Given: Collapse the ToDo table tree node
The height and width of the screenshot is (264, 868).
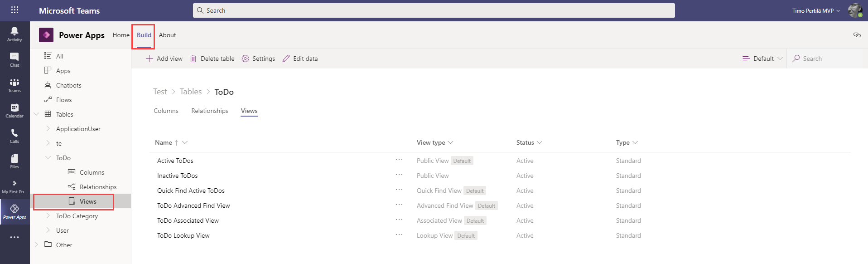Looking at the screenshot, I should 48,158.
